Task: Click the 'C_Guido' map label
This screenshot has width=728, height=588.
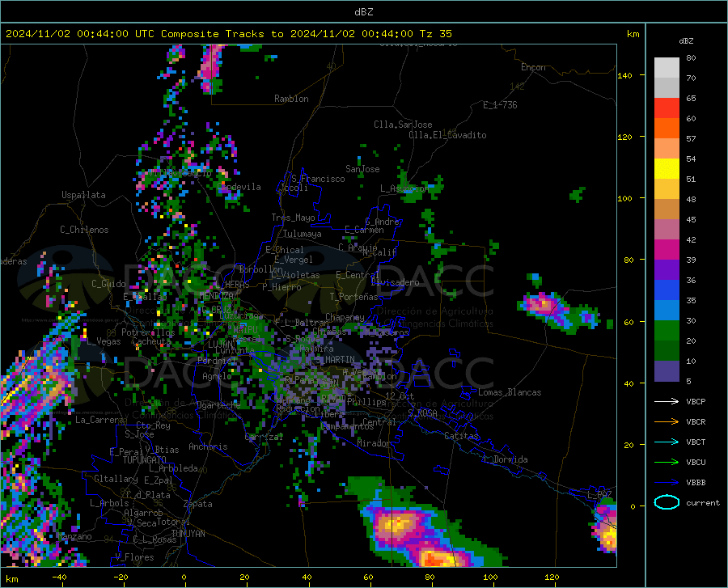Action: pyautogui.click(x=108, y=284)
